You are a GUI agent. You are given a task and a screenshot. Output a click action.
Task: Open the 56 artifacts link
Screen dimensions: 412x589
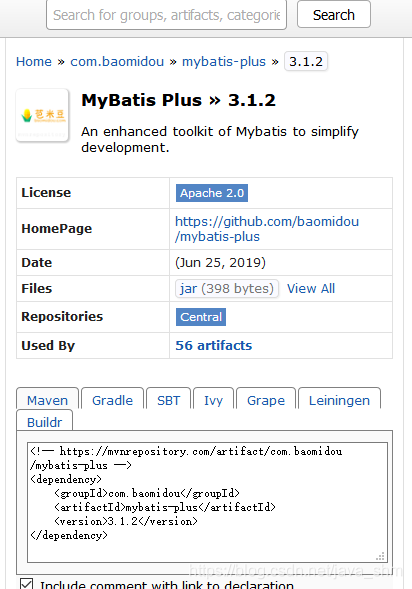214,346
